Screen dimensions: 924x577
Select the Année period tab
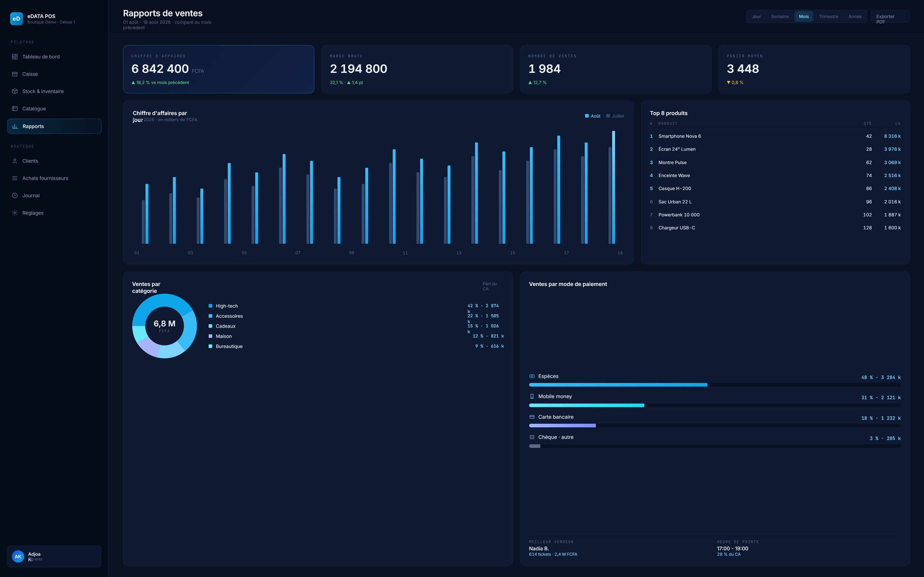[x=855, y=17]
